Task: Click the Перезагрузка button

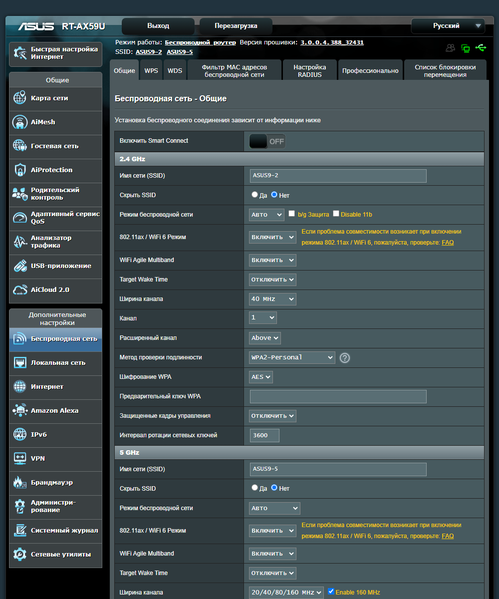Action: pos(236,26)
